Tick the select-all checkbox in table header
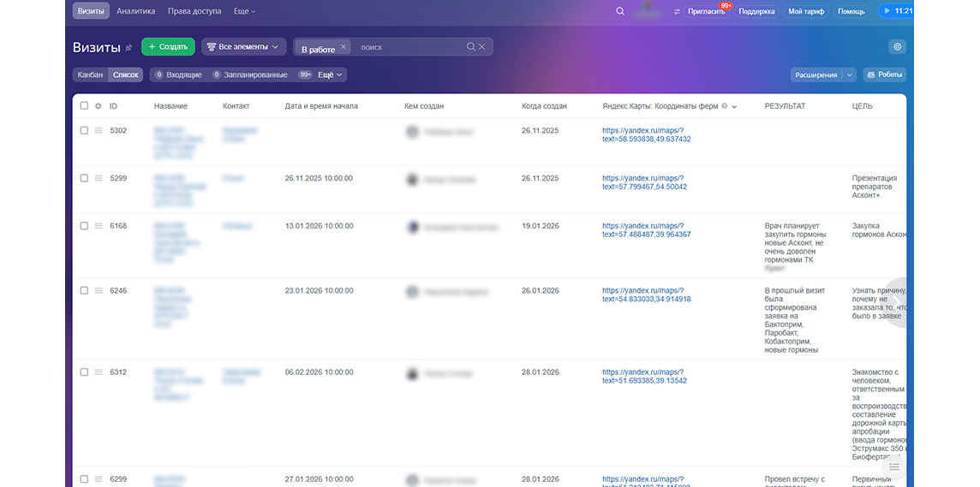 pyautogui.click(x=84, y=106)
